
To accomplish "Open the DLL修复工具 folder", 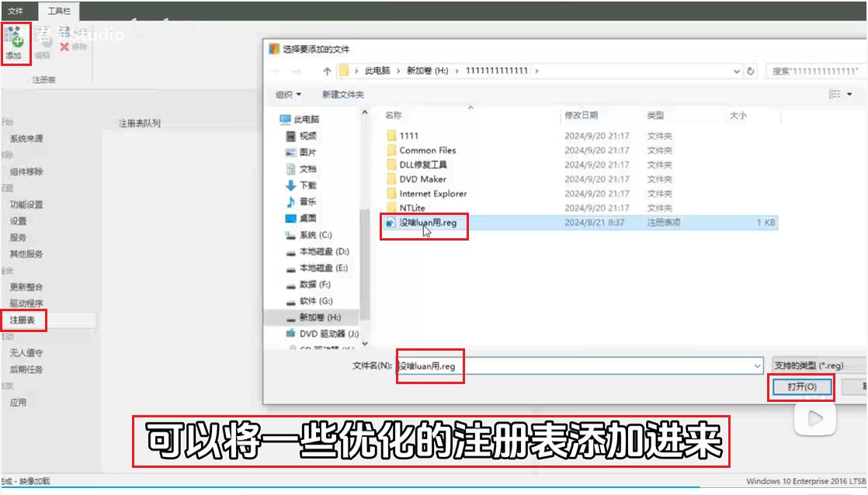I will (x=422, y=164).
